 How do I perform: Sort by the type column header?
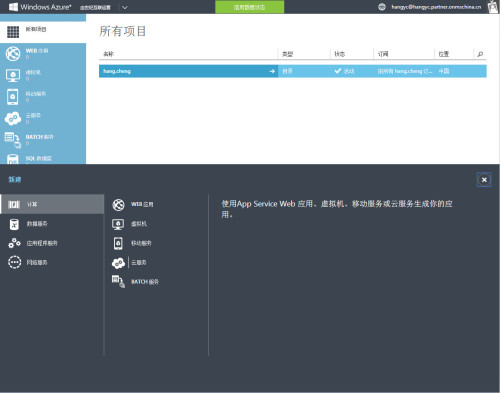pyautogui.click(x=287, y=54)
